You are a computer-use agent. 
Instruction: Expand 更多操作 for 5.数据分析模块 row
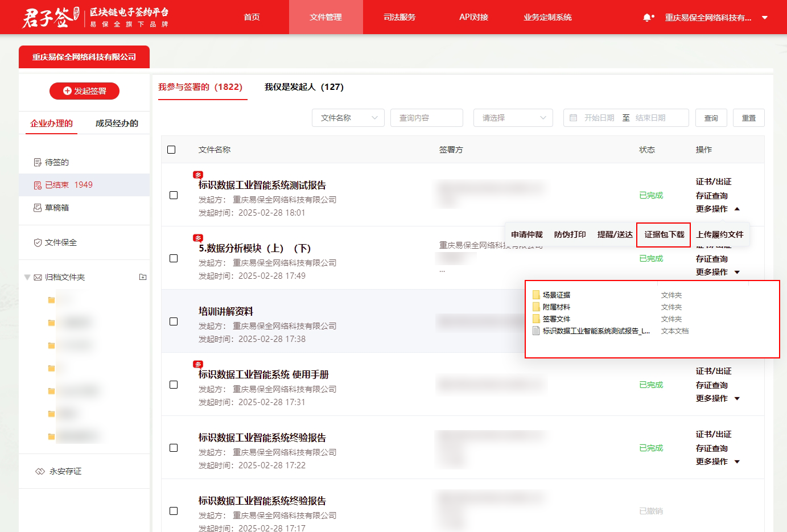point(718,272)
